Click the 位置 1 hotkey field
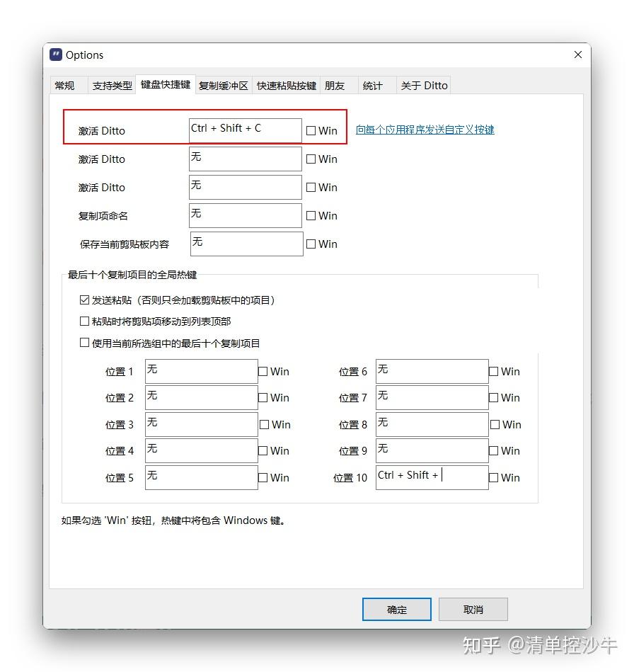The height and width of the screenshot is (672, 634). point(202,371)
